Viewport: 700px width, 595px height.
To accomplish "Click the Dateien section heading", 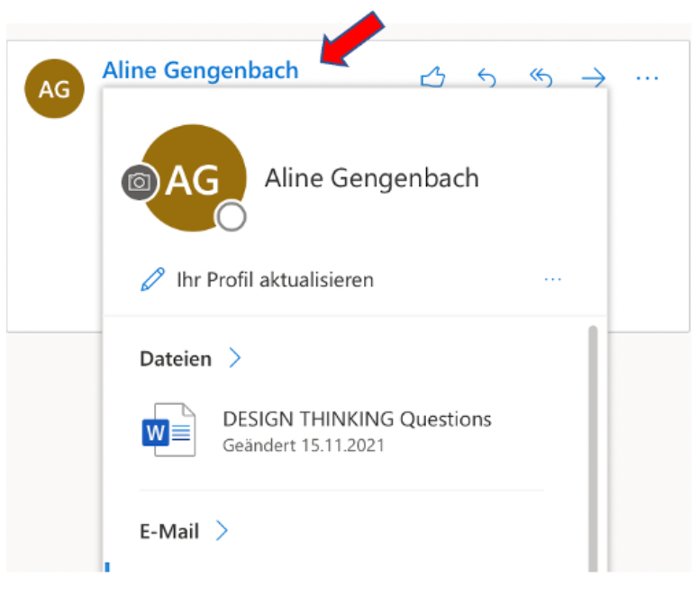I will click(x=176, y=359).
